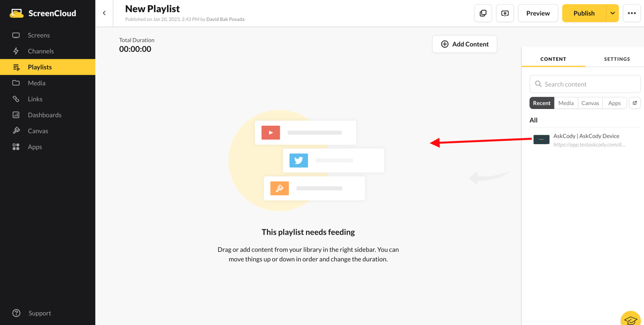This screenshot has height=325, width=644.
Task: Click the Add Content button
Action: (464, 44)
